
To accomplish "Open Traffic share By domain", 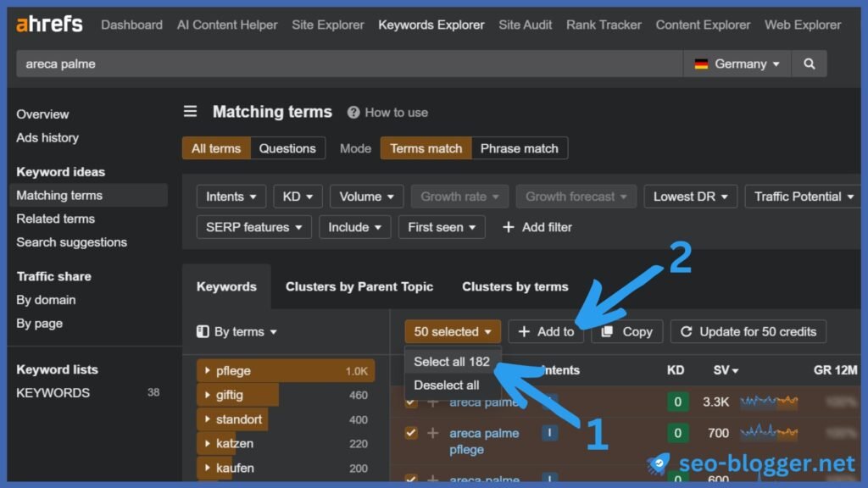I will click(x=46, y=300).
